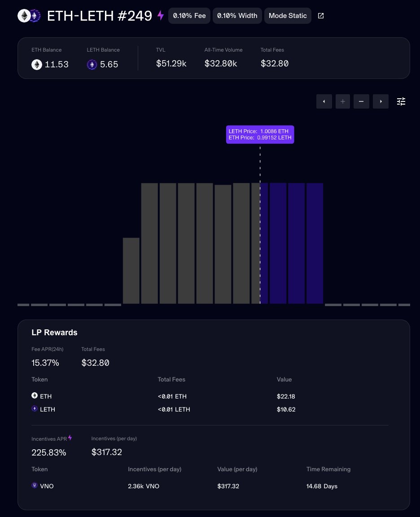Image resolution: width=420 pixels, height=517 pixels.
Task: Click the LETH Balance value 5.65
Action: [x=109, y=64]
